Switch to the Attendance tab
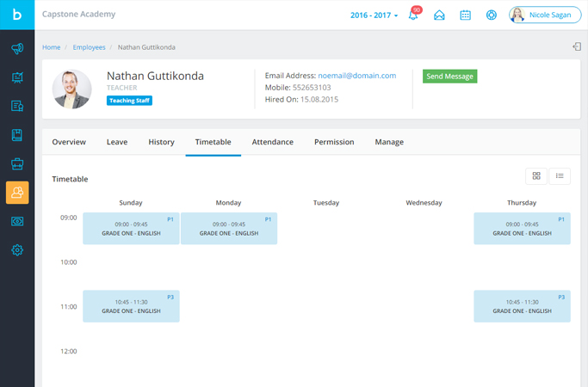588x387 pixels. click(x=272, y=142)
